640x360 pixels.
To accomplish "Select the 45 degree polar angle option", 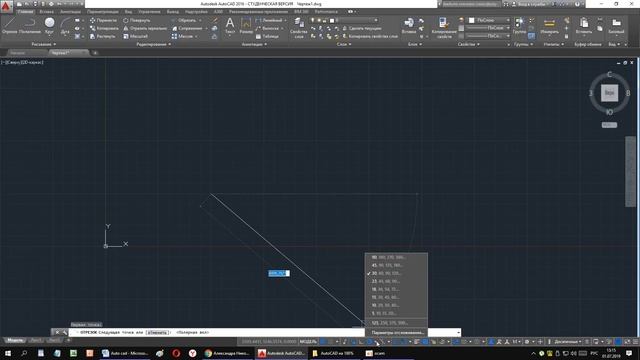I will click(396, 265).
